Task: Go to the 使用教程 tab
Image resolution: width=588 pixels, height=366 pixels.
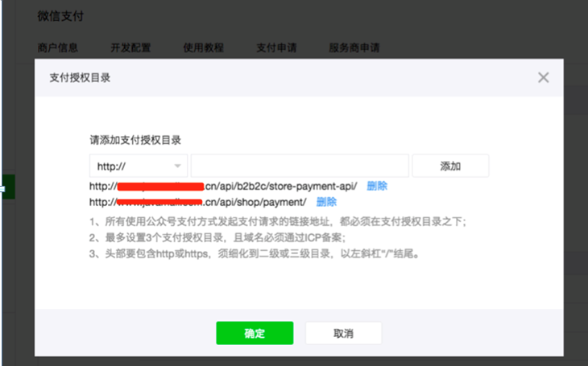Action: 204,47
